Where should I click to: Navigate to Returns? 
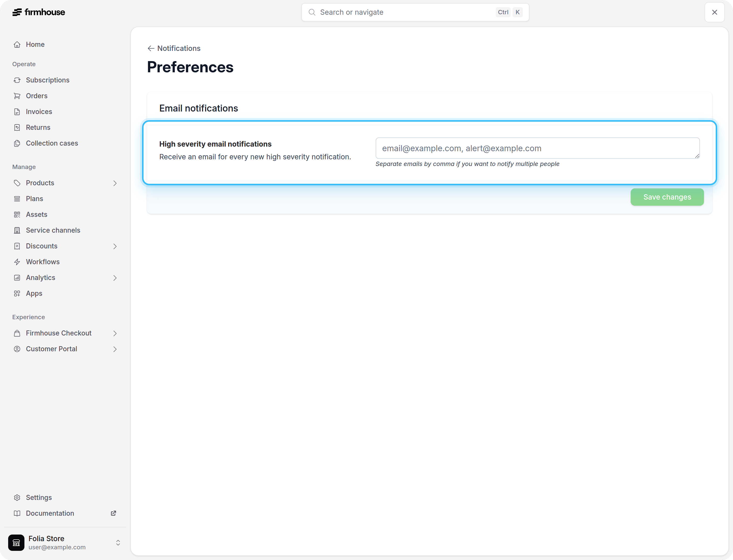[65, 128]
